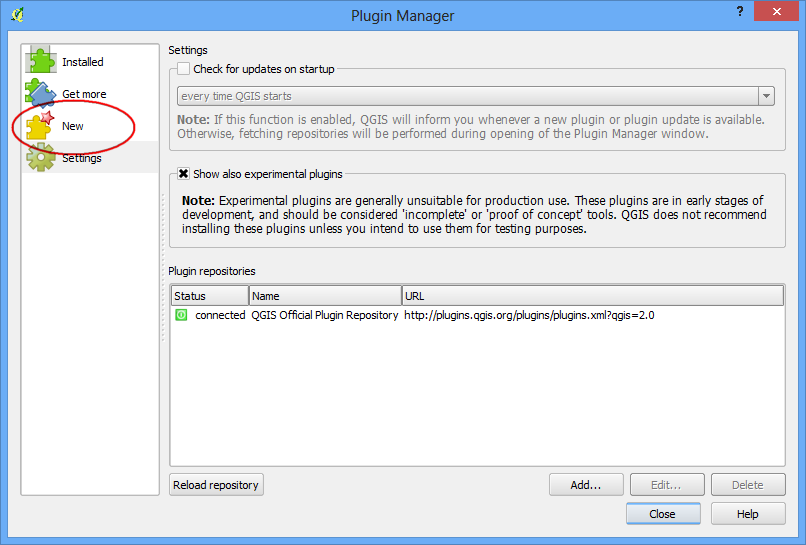This screenshot has height=545, width=806.
Task: Click the yellow New plugins star icon
Action: 40,125
